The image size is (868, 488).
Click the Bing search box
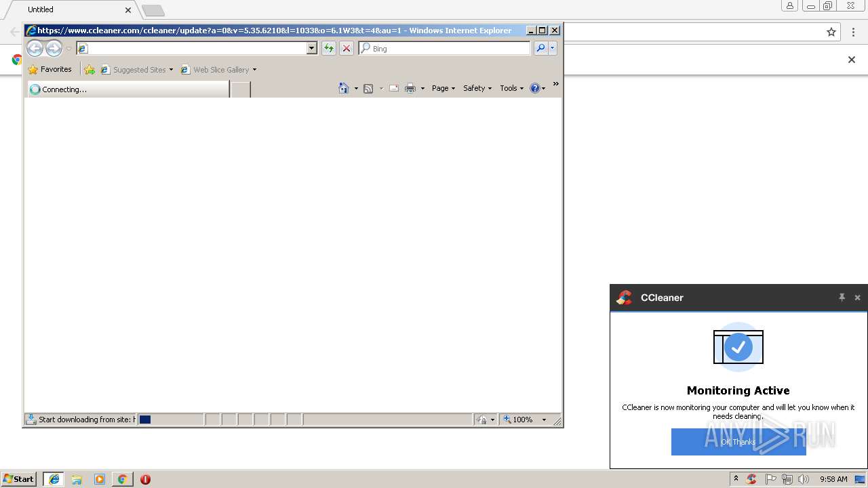(444, 48)
